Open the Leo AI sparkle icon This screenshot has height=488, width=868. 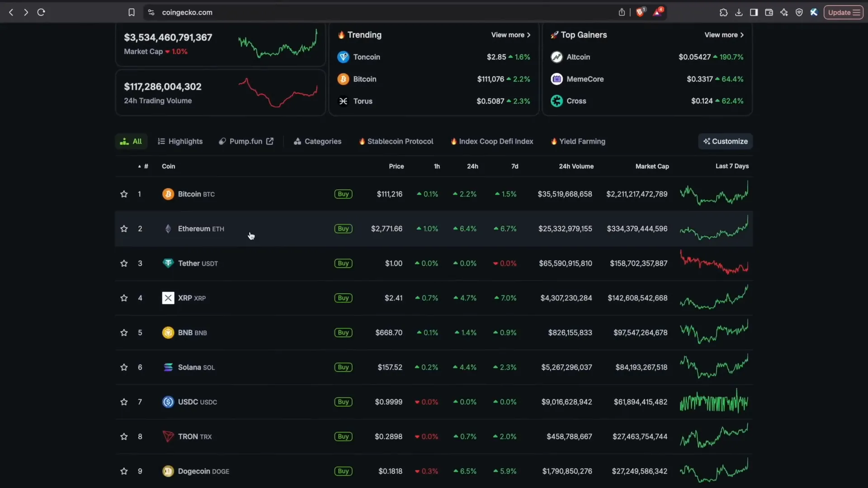[784, 12]
